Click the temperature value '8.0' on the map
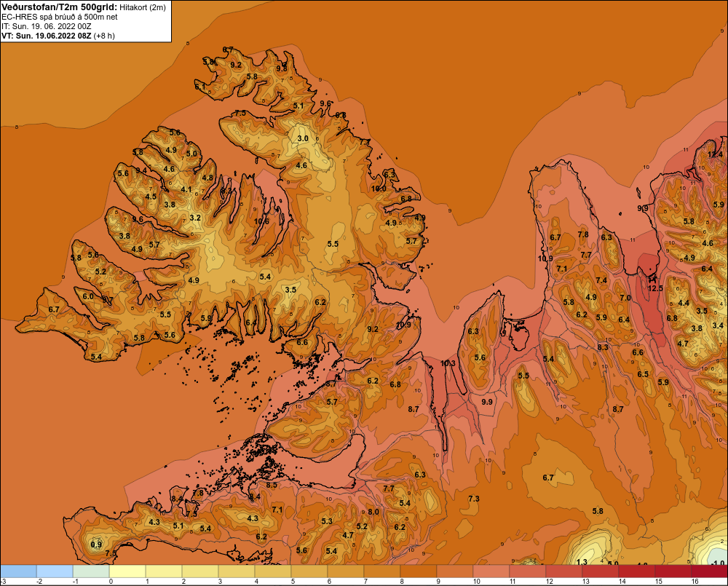This screenshot has width=728, height=586. (x=373, y=512)
